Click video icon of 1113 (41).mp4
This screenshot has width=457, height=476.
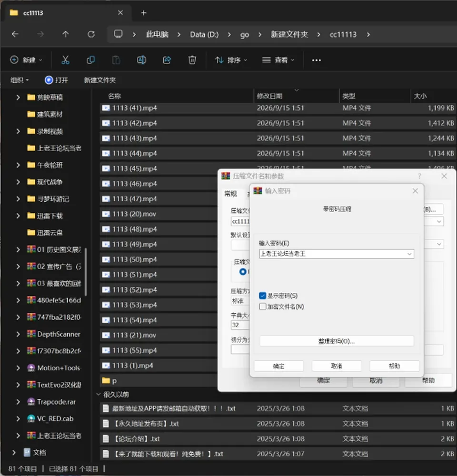[106, 108]
